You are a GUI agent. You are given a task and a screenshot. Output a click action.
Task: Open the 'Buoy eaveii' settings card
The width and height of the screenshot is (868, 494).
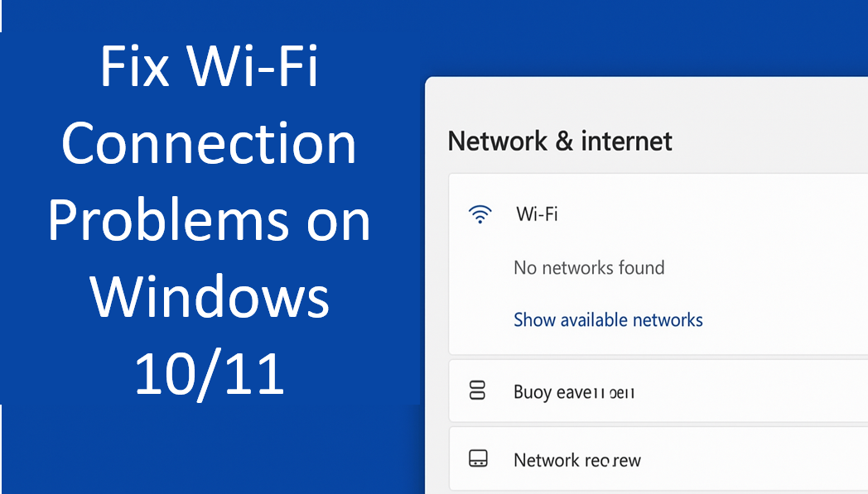point(654,390)
